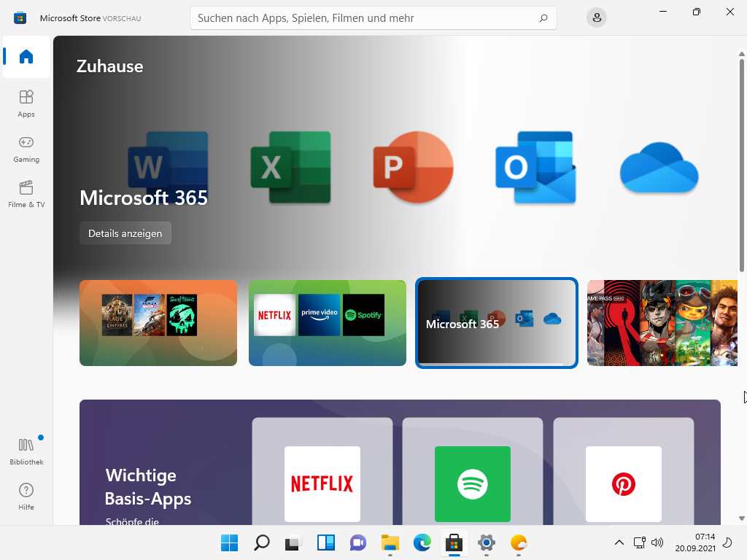The height and width of the screenshot is (560, 747).
Task: Switch to the Apps section
Action: point(26,104)
